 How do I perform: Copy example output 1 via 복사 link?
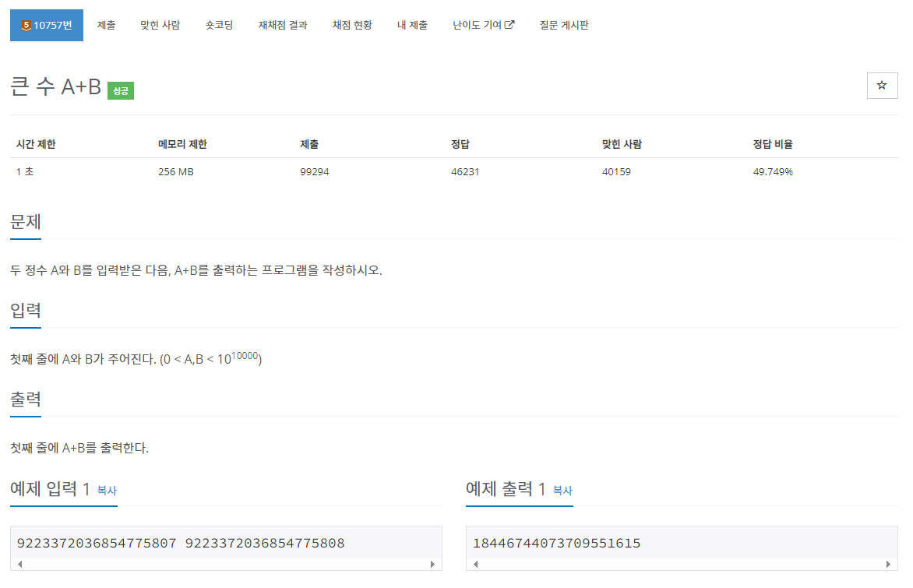tap(562, 491)
